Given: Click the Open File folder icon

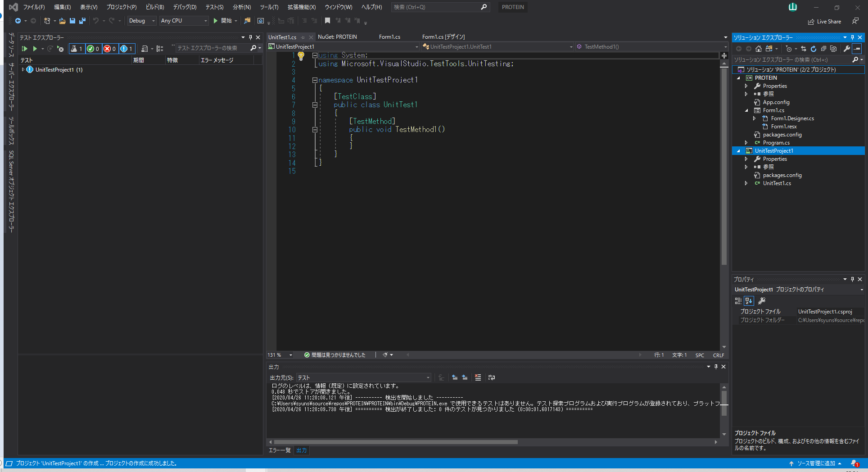Looking at the screenshot, I should [x=63, y=21].
